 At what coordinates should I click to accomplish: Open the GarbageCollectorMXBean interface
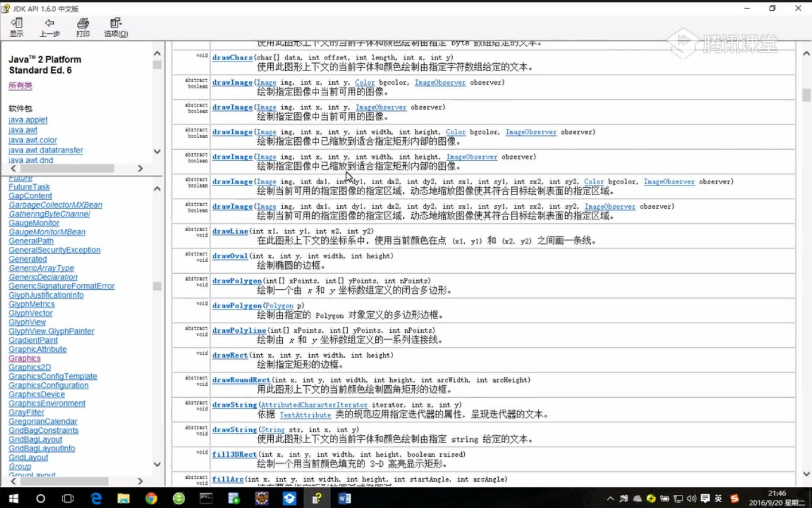(x=55, y=205)
